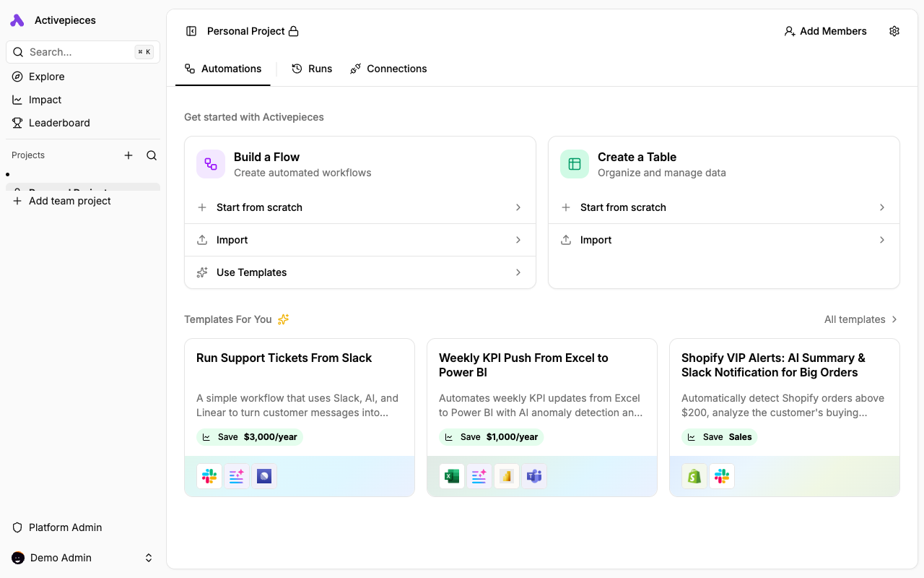The image size is (924, 578).
Task: Click Power BI icon in Weekly KPI card
Action: click(x=507, y=476)
